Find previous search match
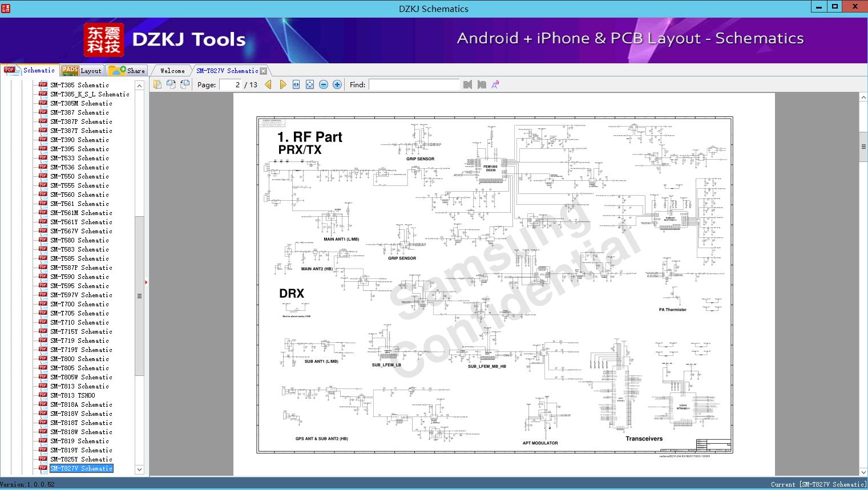This screenshot has height=490, width=868. (x=468, y=84)
